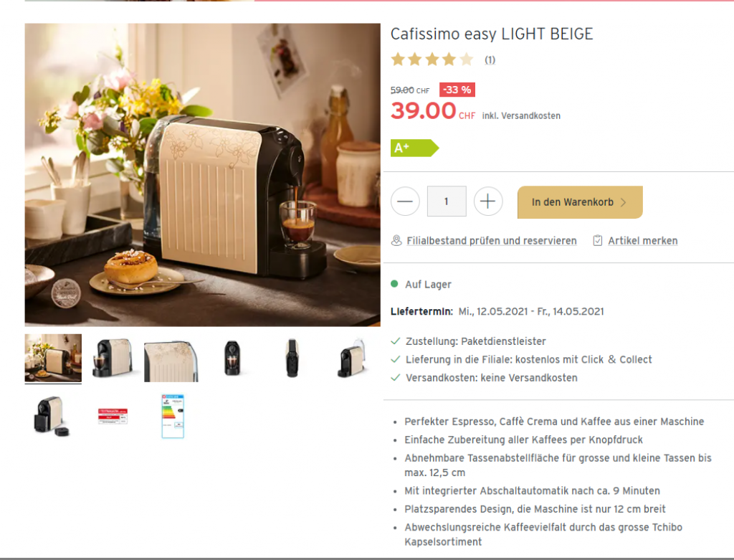Click the quantity input field
Image resolution: width=734 pixels, height=560 pixels.
[447, 201]
